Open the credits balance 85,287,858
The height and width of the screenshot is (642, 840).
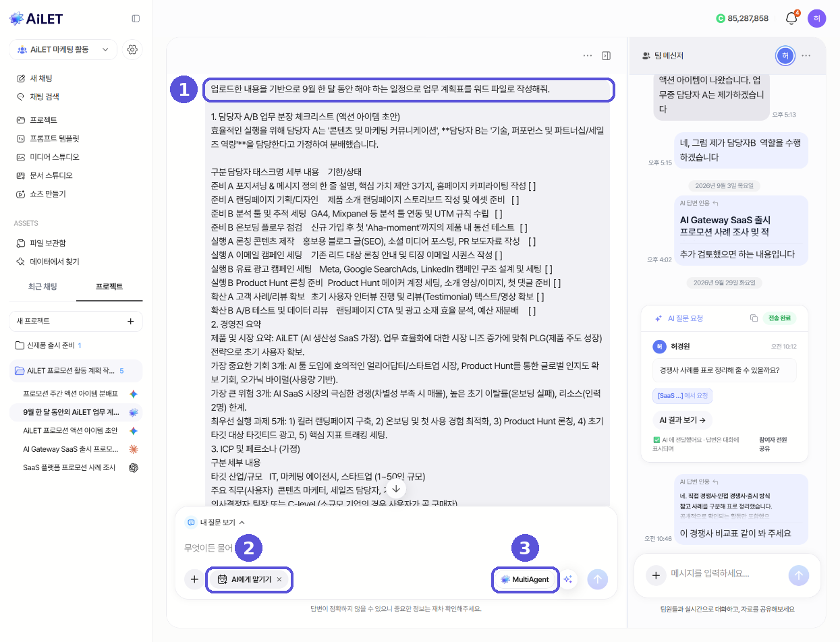(x=742, y=19)
